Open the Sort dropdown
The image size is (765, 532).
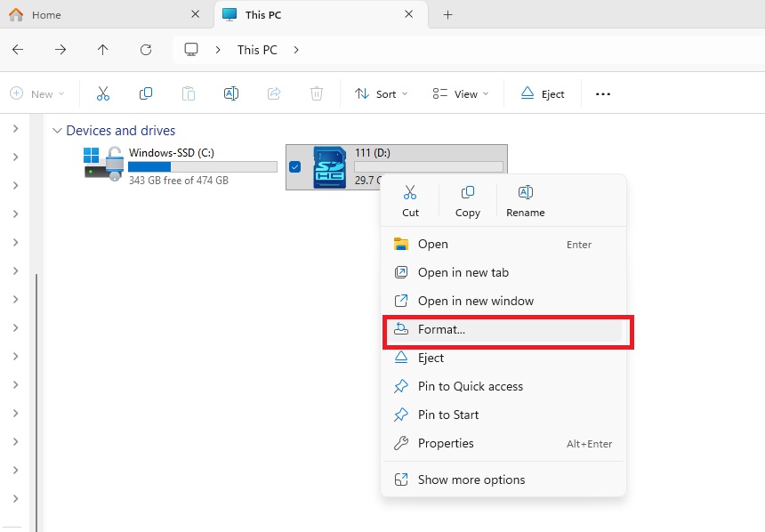[x=381, y=93]
